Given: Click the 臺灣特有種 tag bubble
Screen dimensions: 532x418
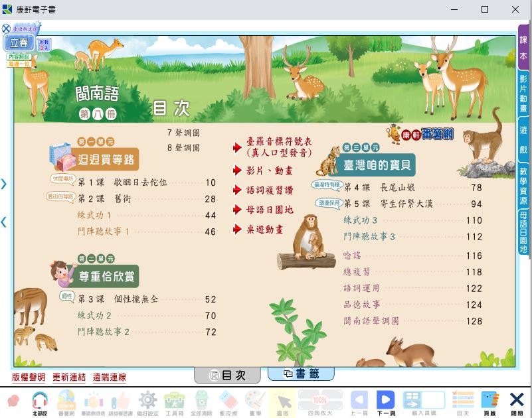Looking at the screenshot, I should [327, 185].
